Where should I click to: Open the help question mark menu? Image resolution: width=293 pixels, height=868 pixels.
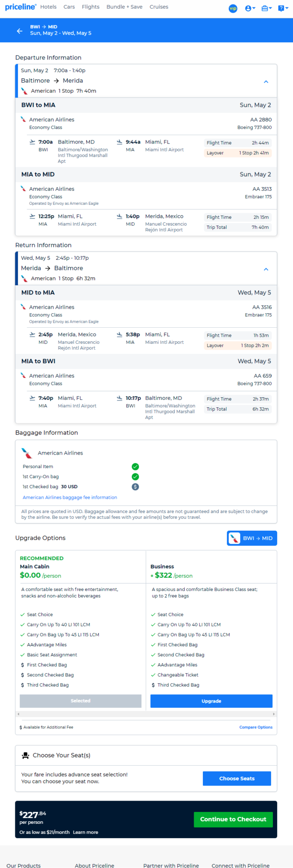point(283,8)
